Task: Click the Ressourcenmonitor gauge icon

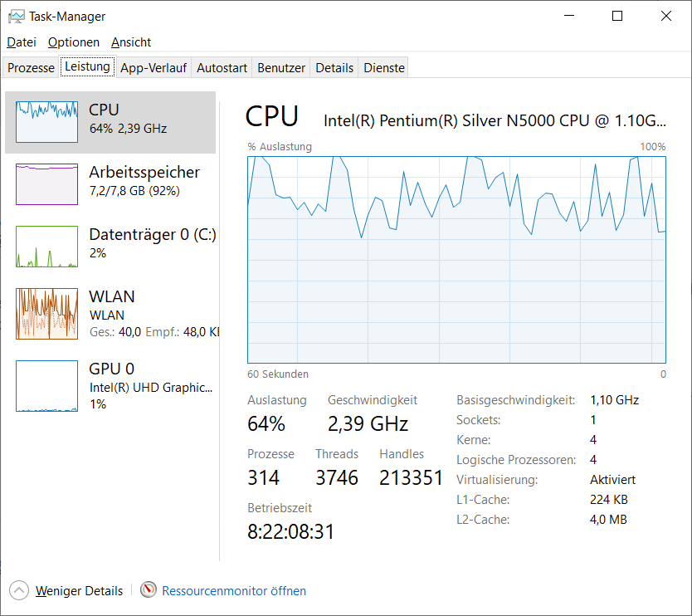Action: [149, 590]
